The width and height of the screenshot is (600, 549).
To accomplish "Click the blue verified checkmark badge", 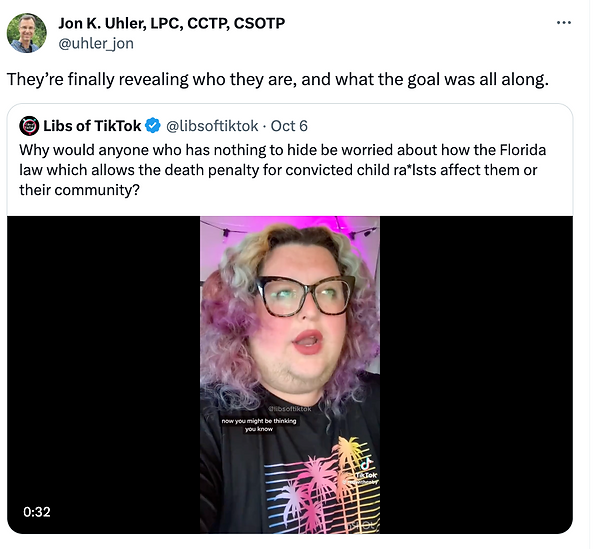I will pyautogui.click(x=153, y=125).
